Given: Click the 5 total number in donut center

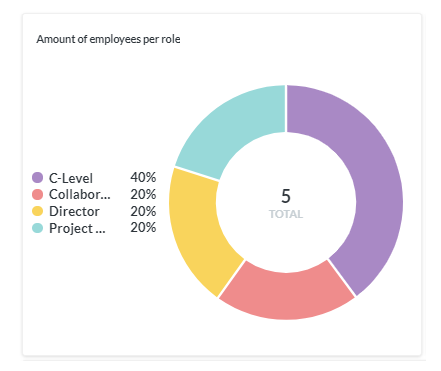Looking at the screenshot, I should click(x=286, y=196).
